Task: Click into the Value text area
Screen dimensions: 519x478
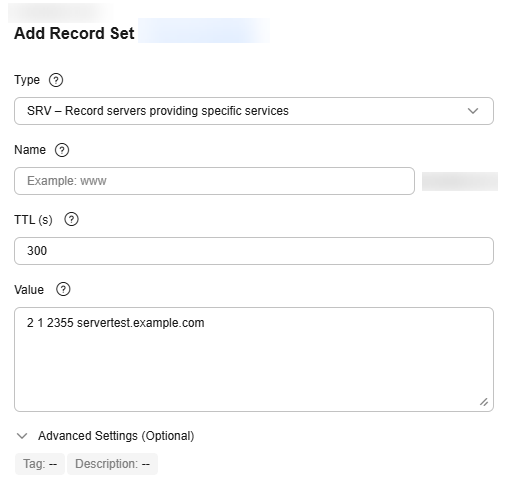Action: tap(254, 359)
